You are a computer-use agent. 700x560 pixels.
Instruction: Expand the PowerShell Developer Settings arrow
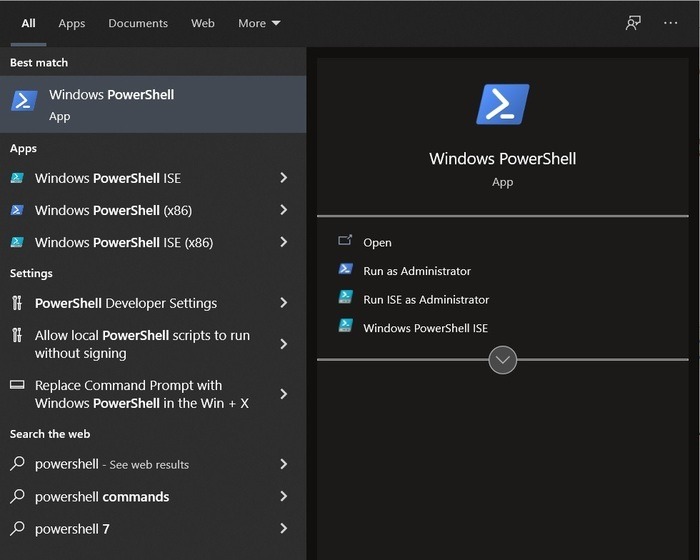(283, 303)
